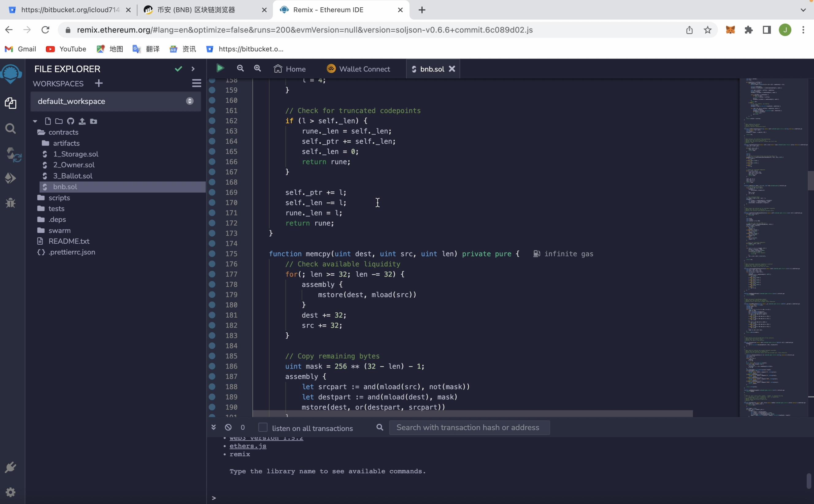Toggle breakpoint dot on line 179
The height and width of the screenshot is (504, 814).
(212, 295)
